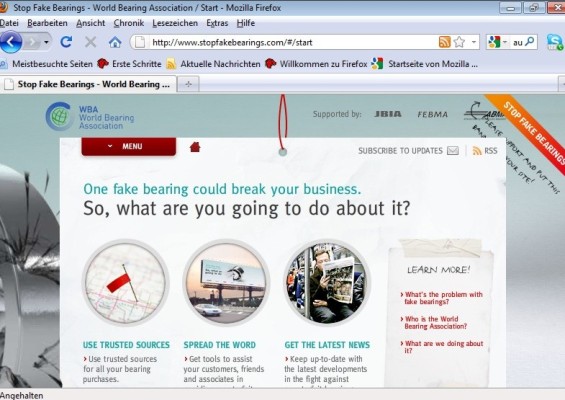Click Use Trusted Sources heading
Viewport: 565px width, 400px height.
coord(126,345)
